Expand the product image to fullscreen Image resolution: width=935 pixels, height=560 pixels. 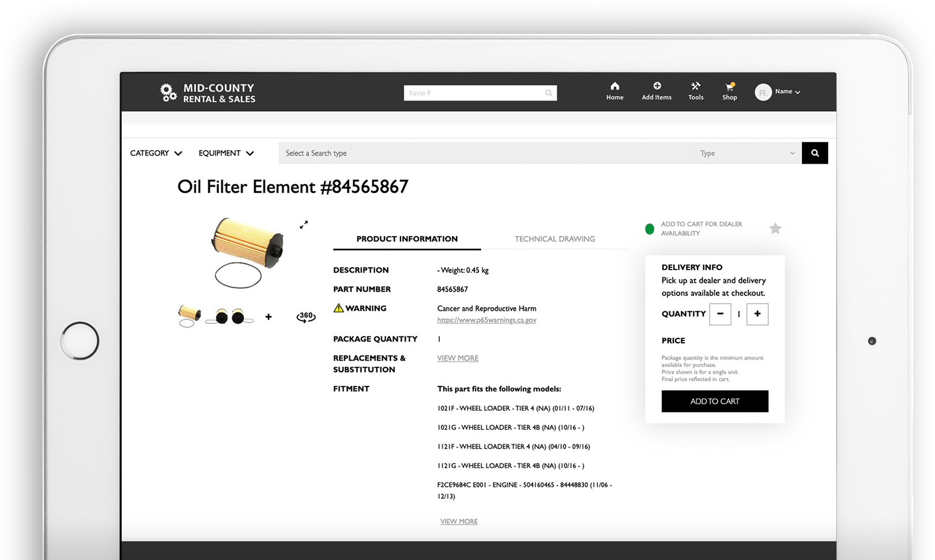click(x=304, y=225)
